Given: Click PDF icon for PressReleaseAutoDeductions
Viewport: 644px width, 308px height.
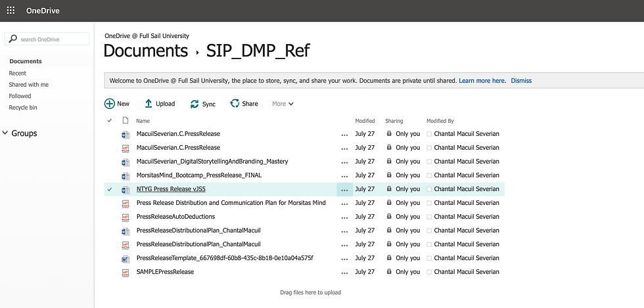Looking at the screenshot, I should (x=126, y=217).
